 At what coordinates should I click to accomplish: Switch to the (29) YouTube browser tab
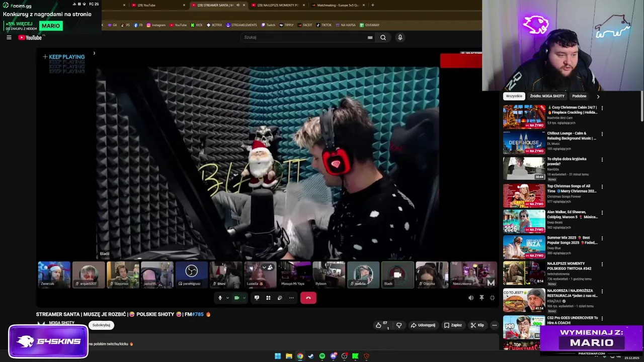click(156, 5)
